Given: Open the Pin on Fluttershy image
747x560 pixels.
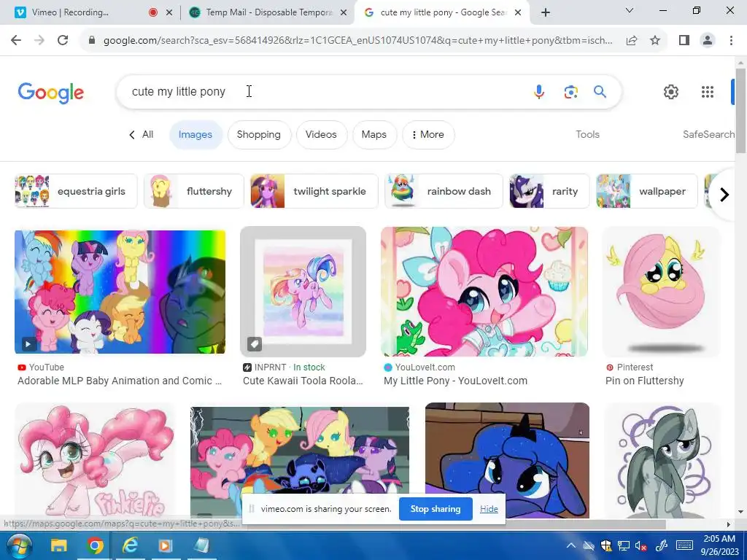Looking at the screenshot, I should pyautogui.click(x=661, y=292).
